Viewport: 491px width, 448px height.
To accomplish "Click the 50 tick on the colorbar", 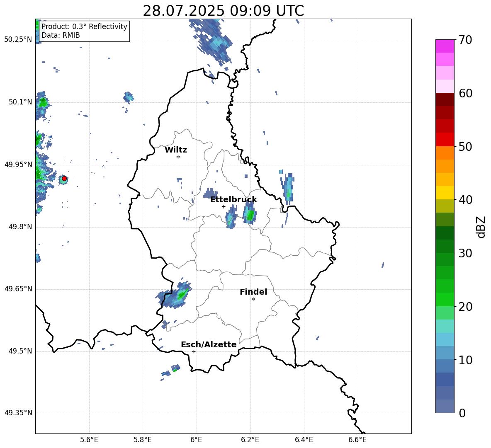I will (x=465, y=146).
